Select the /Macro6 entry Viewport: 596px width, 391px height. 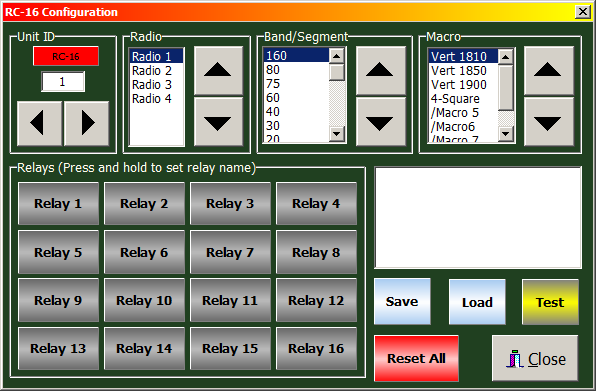(463, 127)
